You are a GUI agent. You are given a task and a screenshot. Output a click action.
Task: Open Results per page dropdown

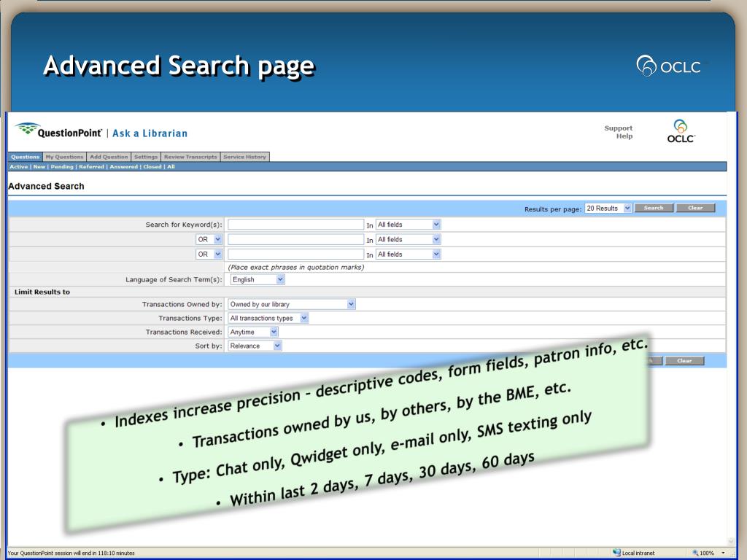(x=608, y=208)
